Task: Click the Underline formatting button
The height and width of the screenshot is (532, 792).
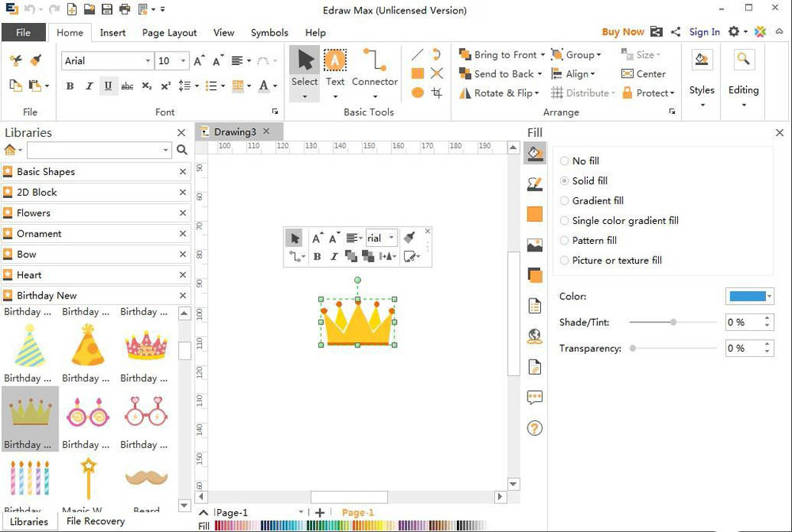Action: tap(108, 85)
